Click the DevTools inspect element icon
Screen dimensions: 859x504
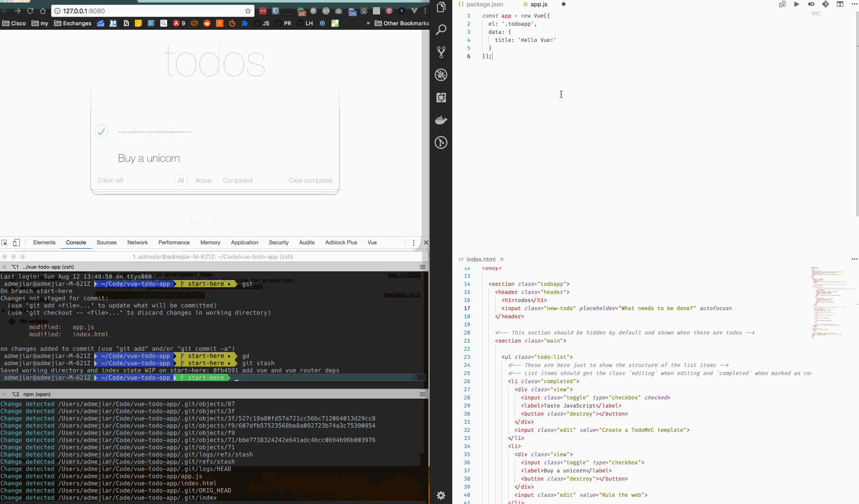pyautogui.click(x=5, y=243)
